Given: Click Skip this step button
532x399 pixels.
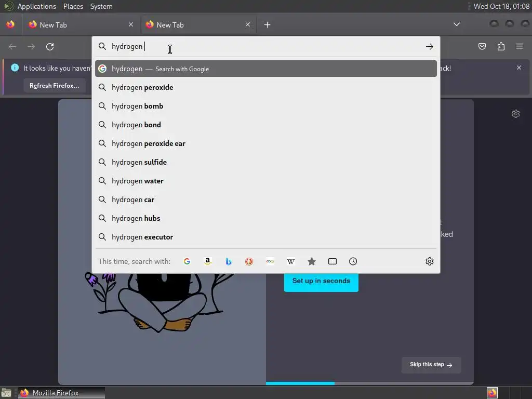Looking at the screenshot, I should (431, 365).
